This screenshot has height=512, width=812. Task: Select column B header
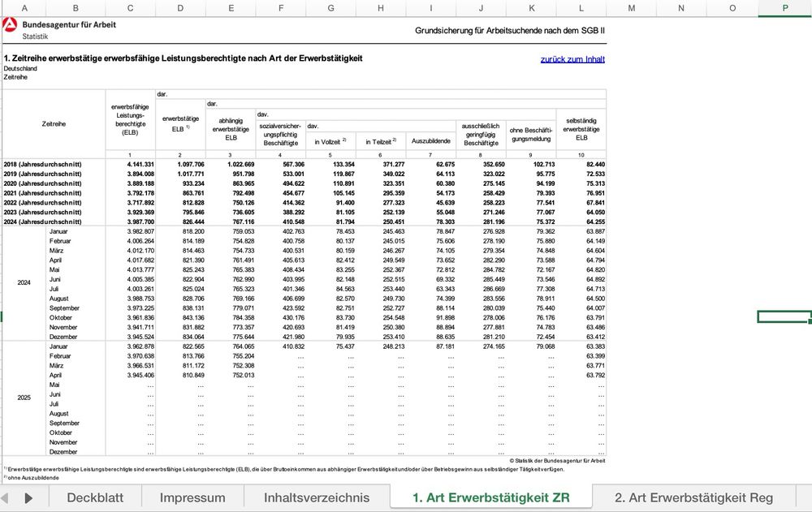pyautogui.click(x=76, y=8)
